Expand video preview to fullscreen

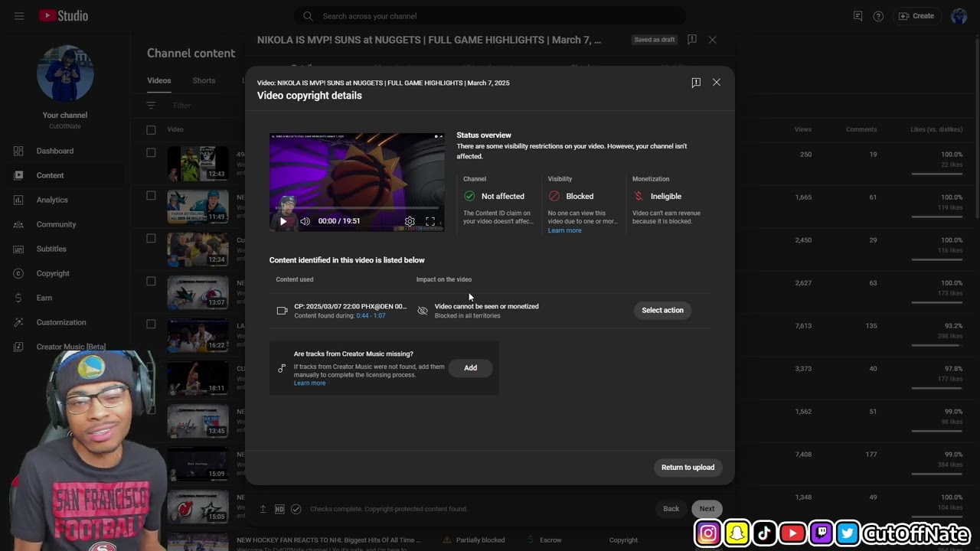tap(430, 221)
